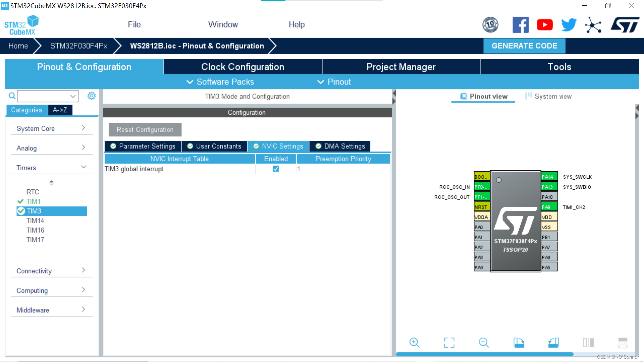
Task: Disable the TIM3 global interrupt checkbox
Action: point(276,169)
